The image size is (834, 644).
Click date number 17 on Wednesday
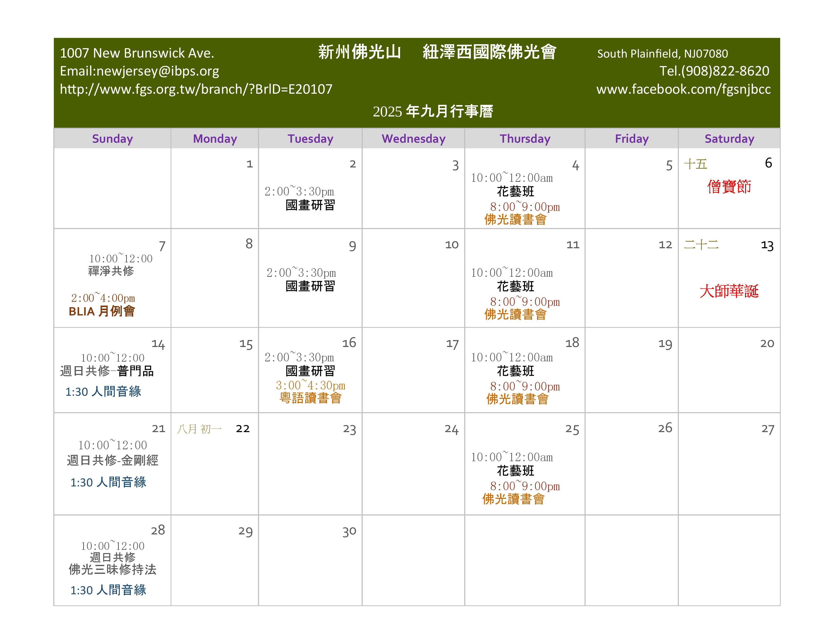click(453, 344)
